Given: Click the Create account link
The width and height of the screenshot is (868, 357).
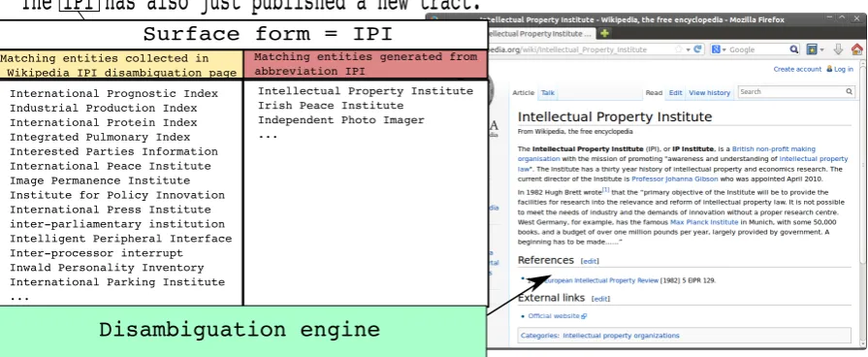Looking at the screenshot, I should [797, 69].
